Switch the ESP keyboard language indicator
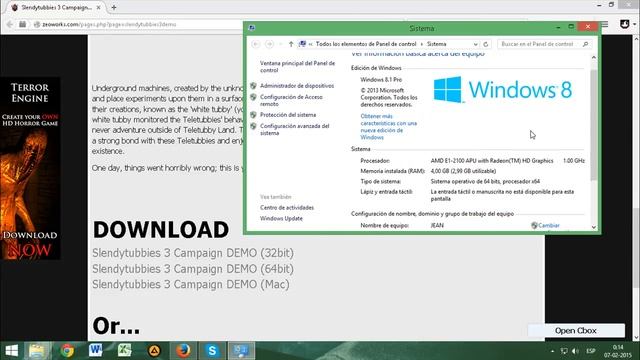Image resolution: width=640 pixels, height=360 pixels. tap(591, 351)
